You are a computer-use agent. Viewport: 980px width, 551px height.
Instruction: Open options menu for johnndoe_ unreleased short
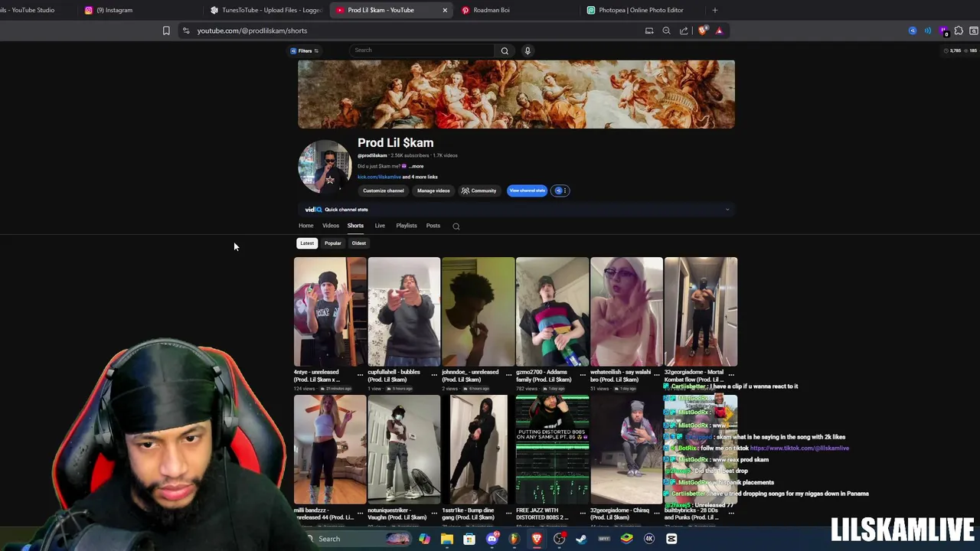pyautogui.click(x=508, y=376)
